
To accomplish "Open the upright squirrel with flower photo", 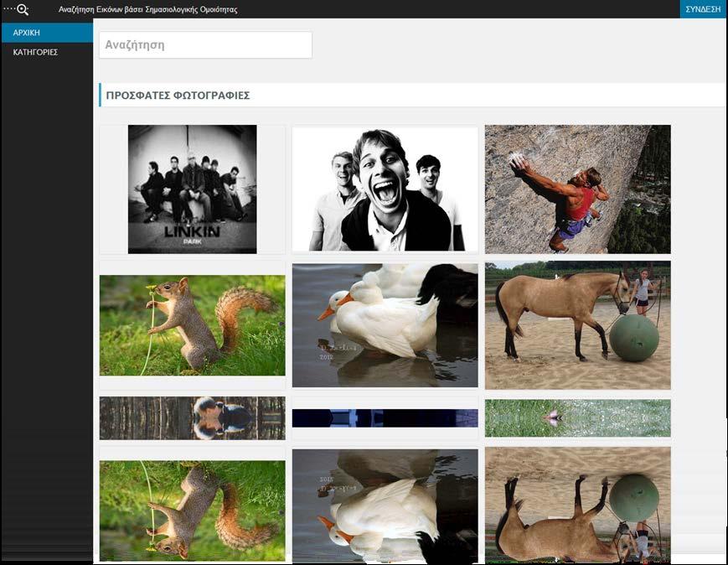I will (x=192, y=325).
